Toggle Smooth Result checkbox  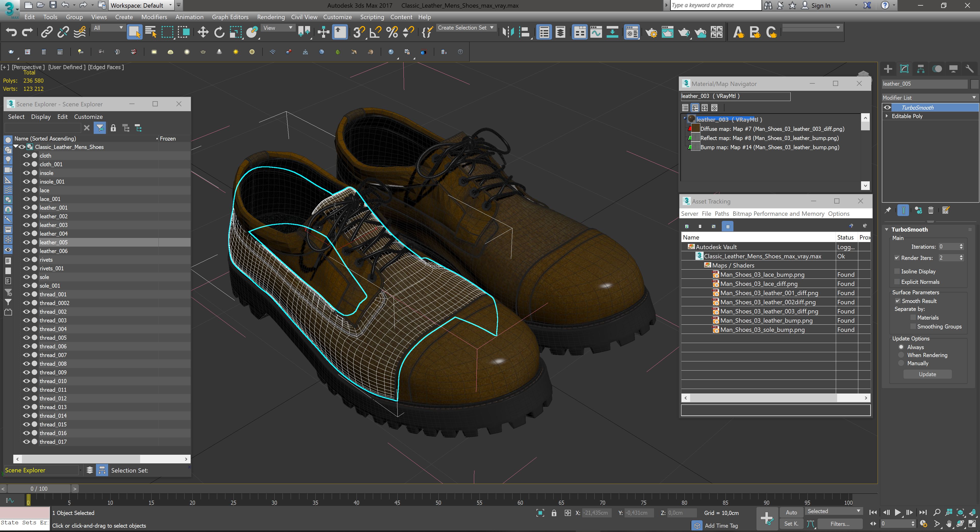click(898, 301)
